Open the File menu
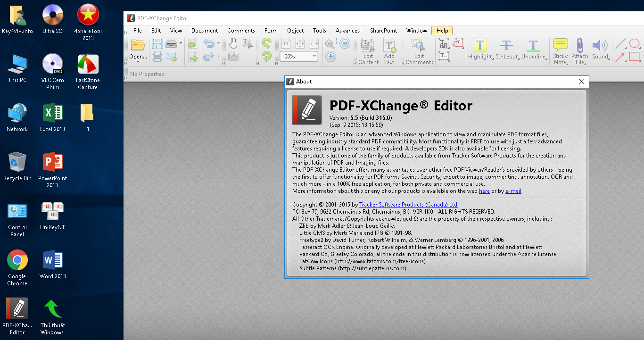 [x=138, y=31]
